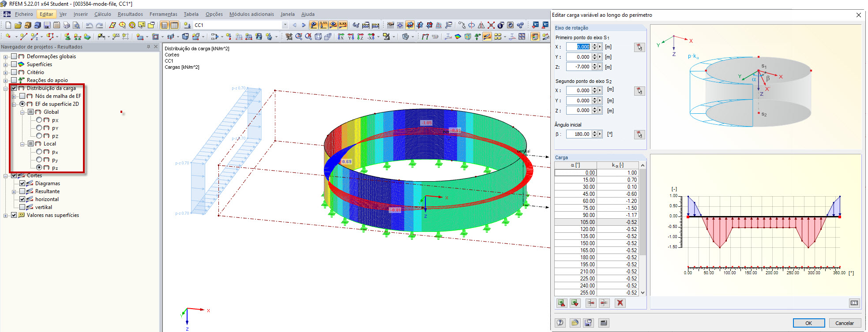Pick second axis point S2 in the graphic

pos(639,91)
